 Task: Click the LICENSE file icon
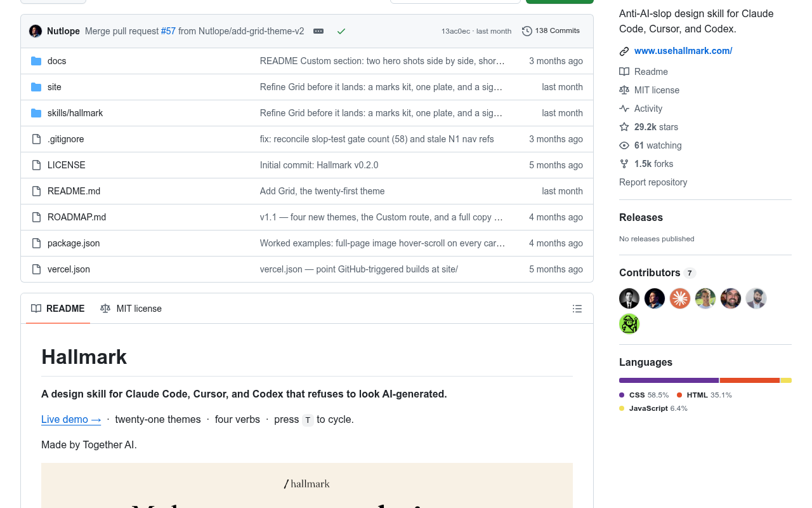(36, 165)
